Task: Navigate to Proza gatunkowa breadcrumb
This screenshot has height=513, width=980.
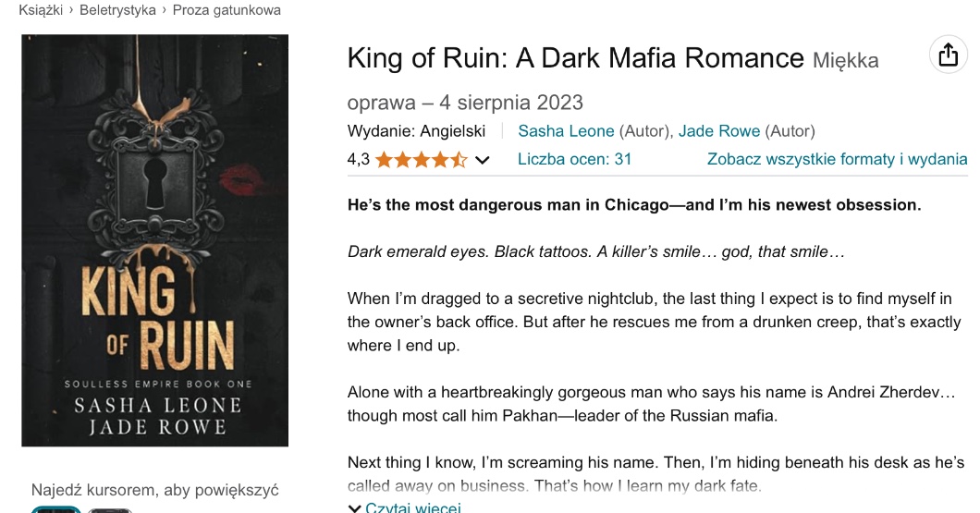Action: point(227,10)
